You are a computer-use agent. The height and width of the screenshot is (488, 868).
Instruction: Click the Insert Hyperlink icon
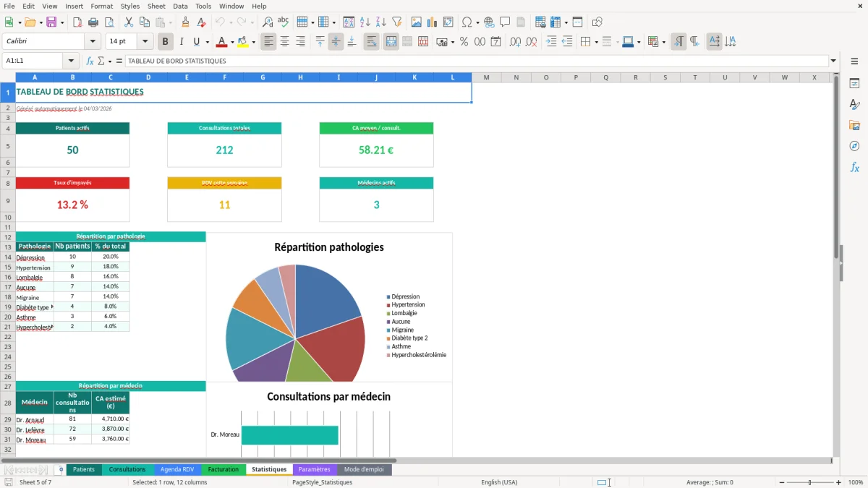(489, 22)
